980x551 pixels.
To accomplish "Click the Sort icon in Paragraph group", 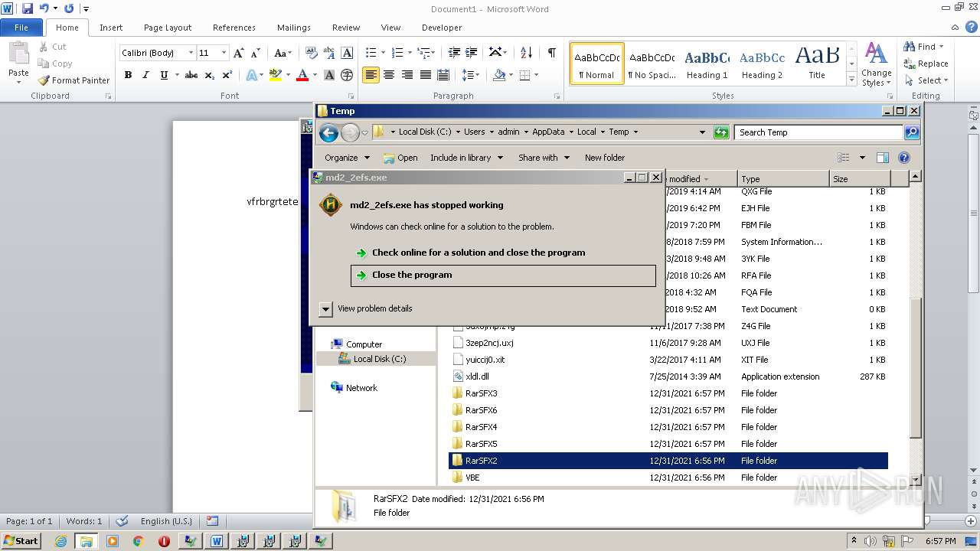I will (526, 53).
